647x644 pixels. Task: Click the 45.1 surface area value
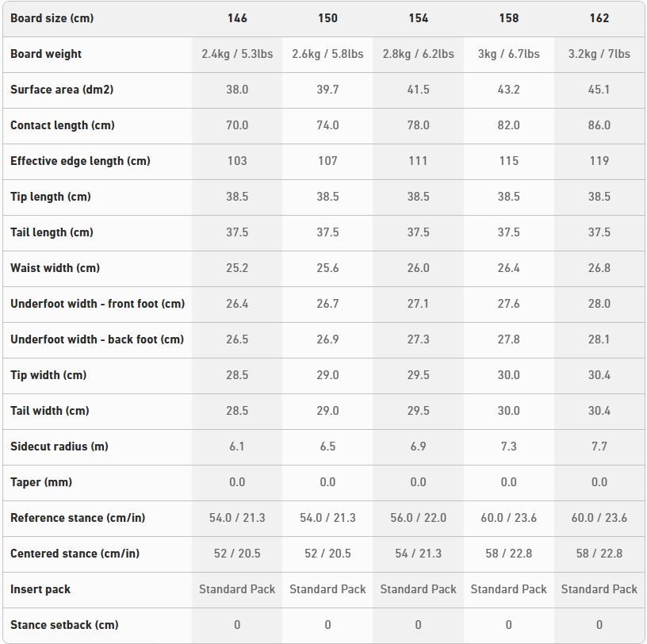tap(599, 90)
